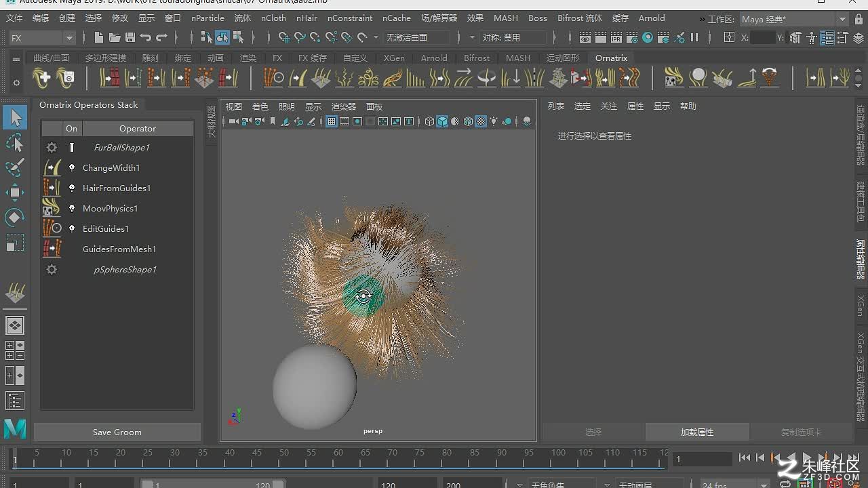The height and width of the screenshot is (488, 868).
Task: Toggle use all lights bulb icon
Action: 494,122
